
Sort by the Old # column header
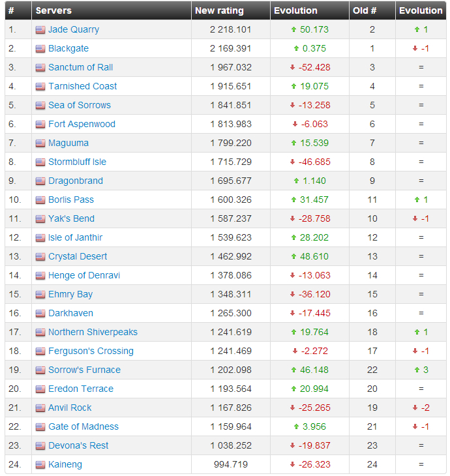pos(372,10)
